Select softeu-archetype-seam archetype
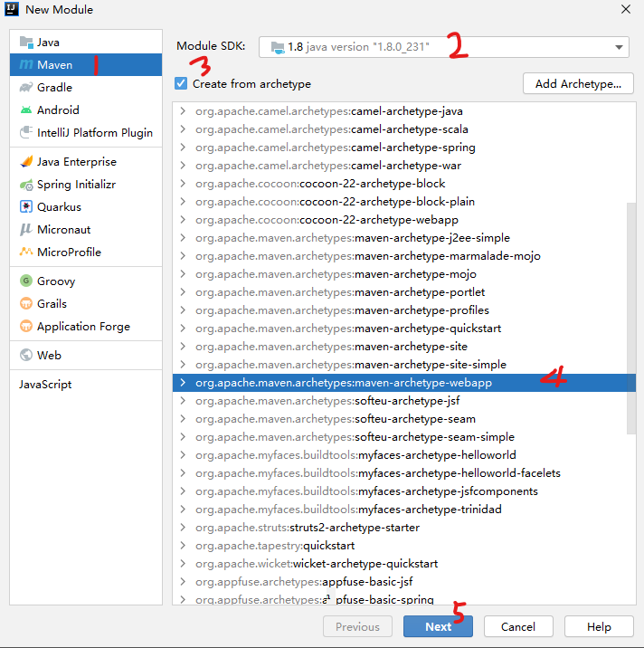This screenshot has height=648, width=644. pos(404,419)
